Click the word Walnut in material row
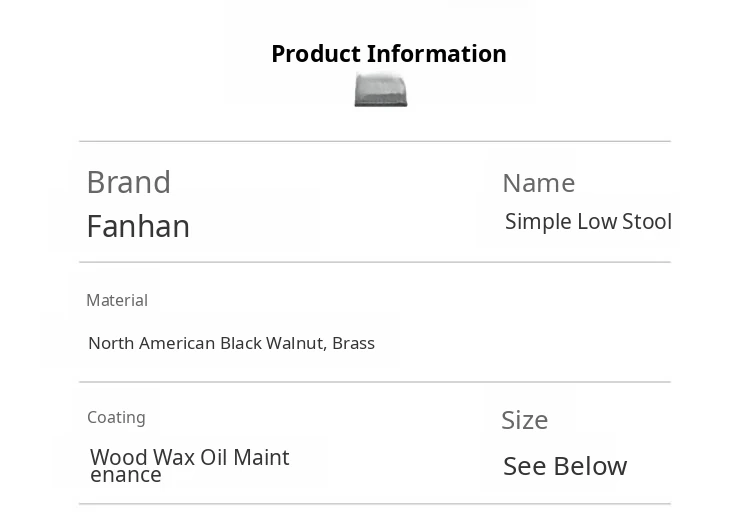This screenshot has height=522, width=750. click(x=294, y=343)
